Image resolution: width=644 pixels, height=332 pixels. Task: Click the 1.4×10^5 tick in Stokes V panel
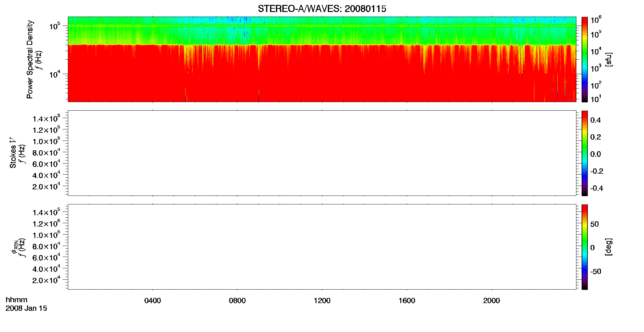46,118
